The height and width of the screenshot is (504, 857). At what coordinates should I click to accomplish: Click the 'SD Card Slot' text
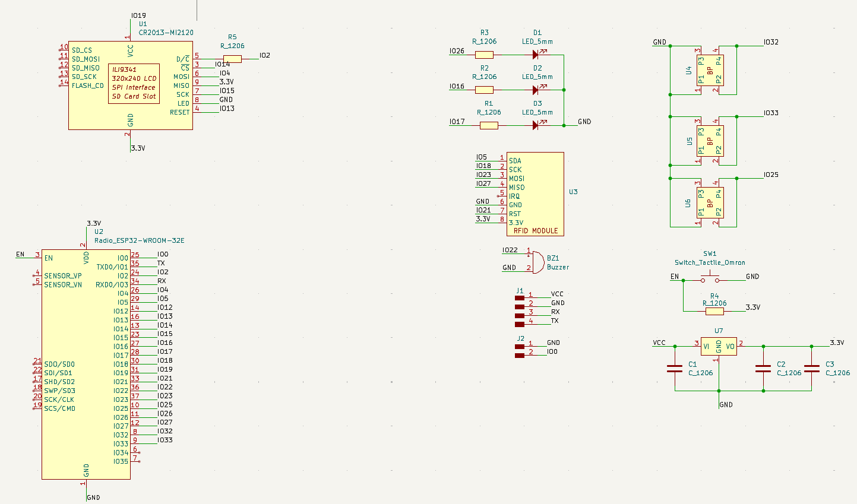134,96
